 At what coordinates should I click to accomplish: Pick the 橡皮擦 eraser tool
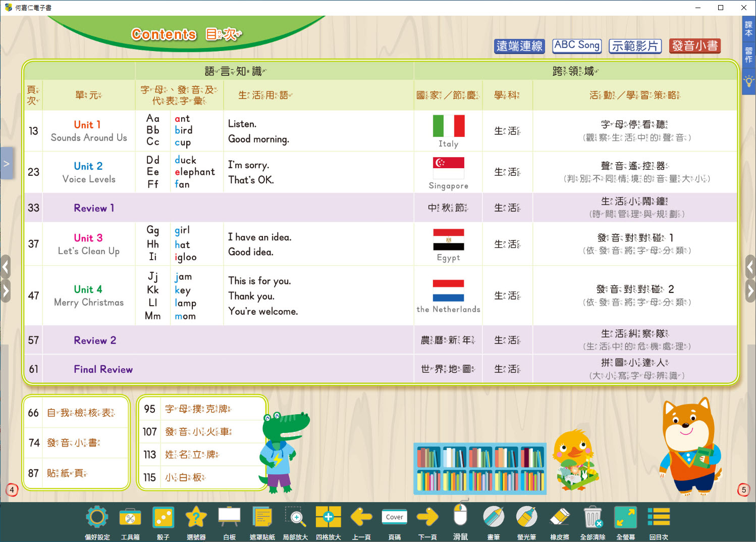click(559, 517)
